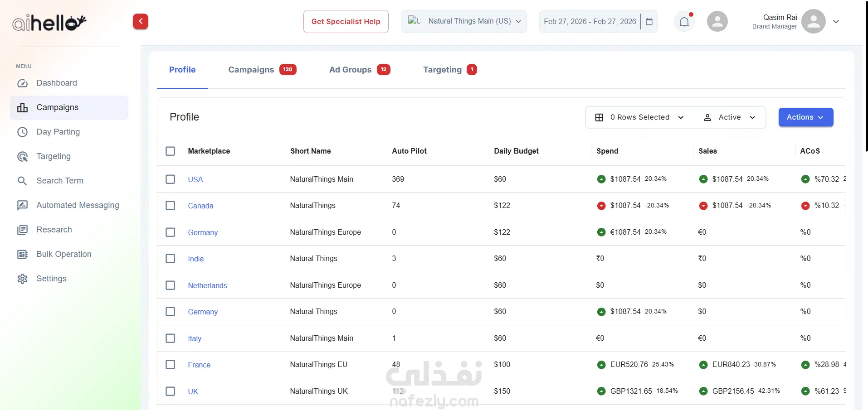The width and height of the screenshot is (868, 410).
Task: Click the Short Name column header
Action: pyautogui.click(x=311, y=151)
